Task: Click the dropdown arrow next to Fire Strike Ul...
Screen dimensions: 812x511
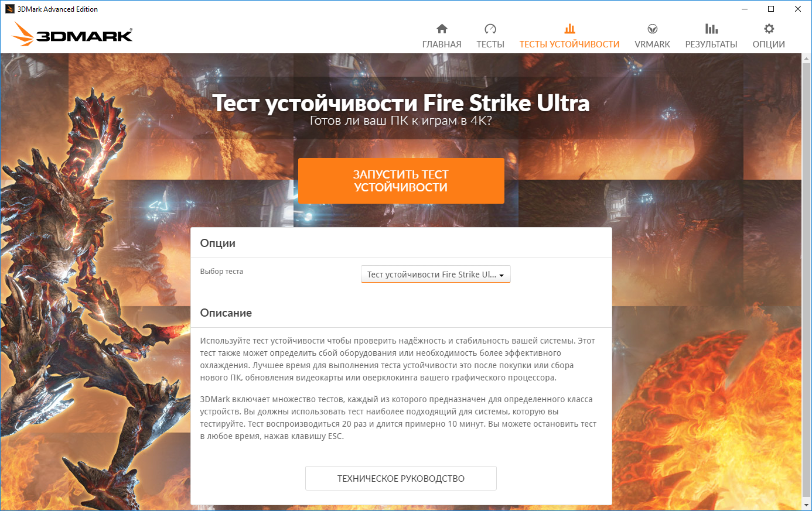Action: (501, 275)
